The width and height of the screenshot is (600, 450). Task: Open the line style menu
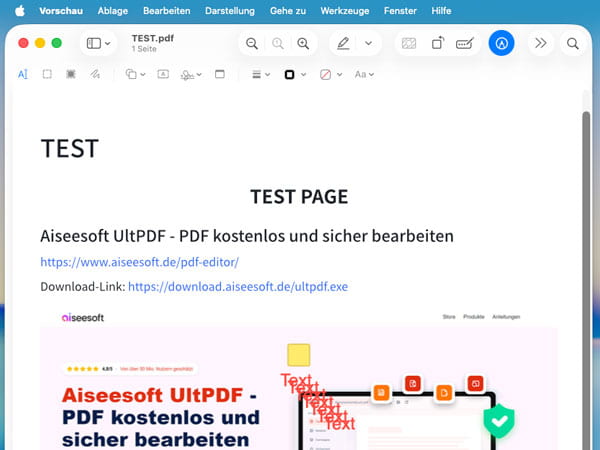256,74
